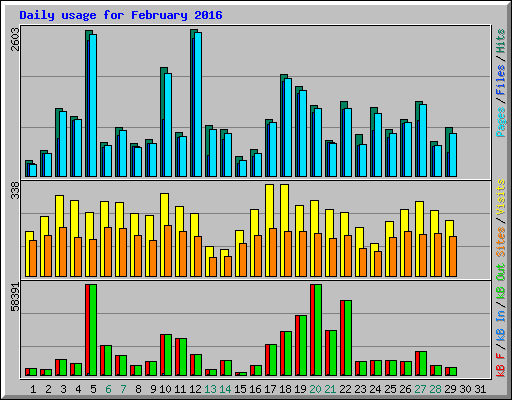The width and height of the screenshot is (512, 400).
Task: Click day label 1 on the x-axis
Action: tap(33, 389)
